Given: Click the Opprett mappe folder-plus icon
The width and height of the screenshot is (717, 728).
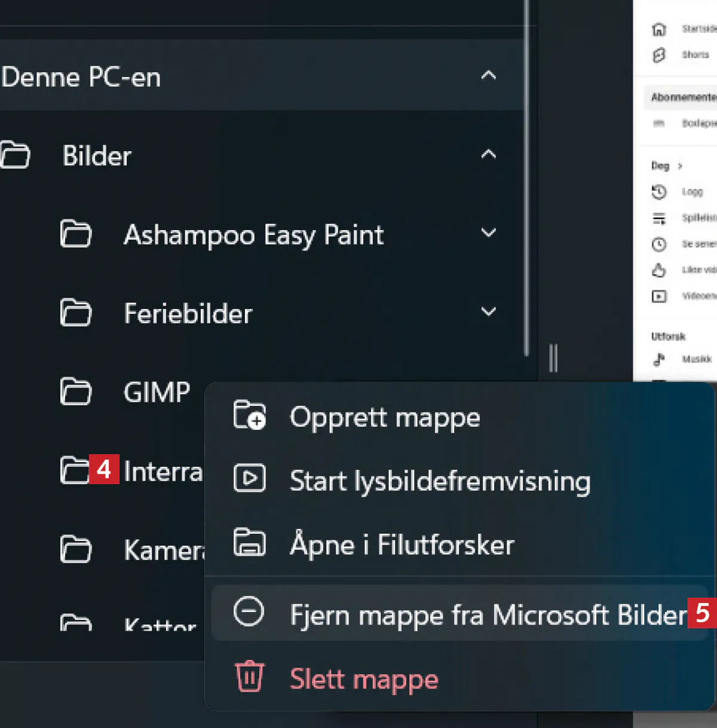Looking at the screenshot, I should [x=249, y=415].
